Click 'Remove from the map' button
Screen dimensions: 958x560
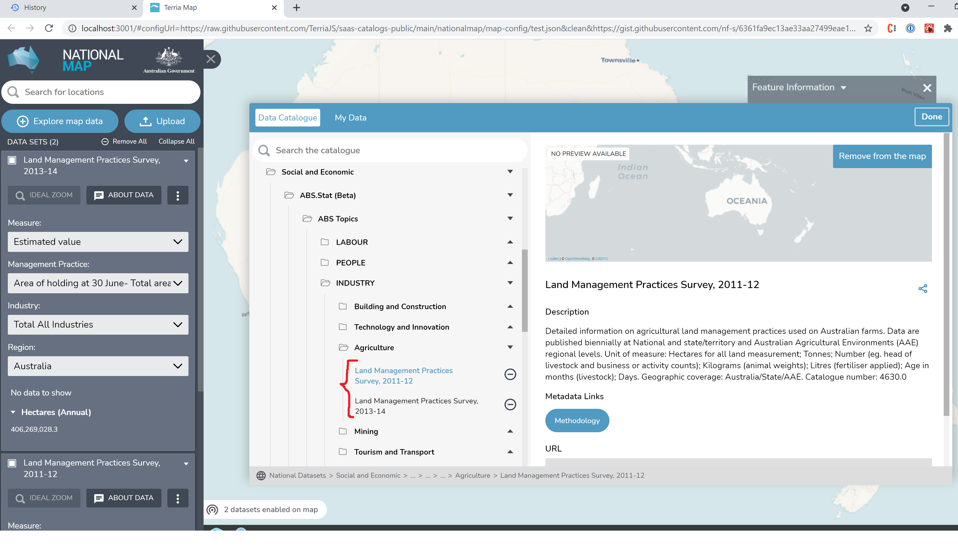pyautogui.click(x=882, y=156)
